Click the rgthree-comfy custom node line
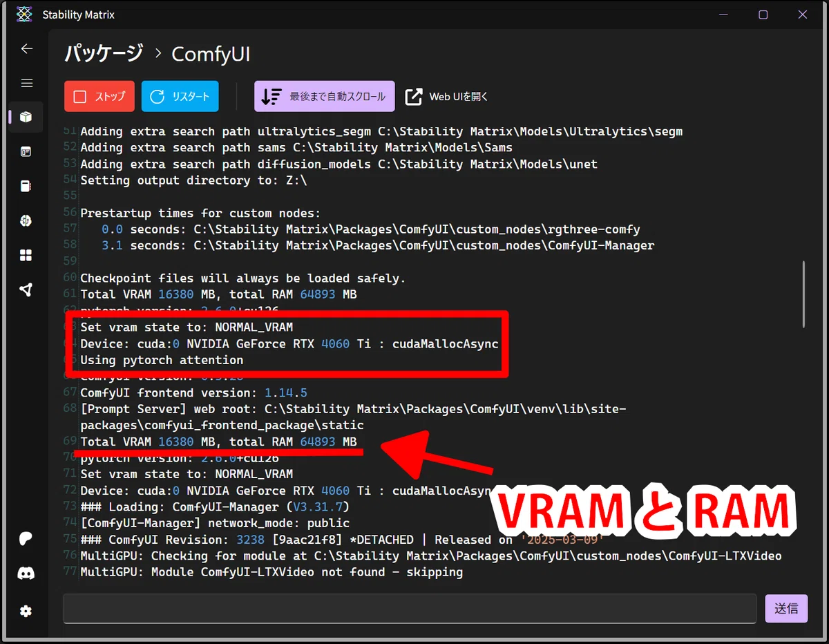829x644 pixels. [x=371, y=229]
